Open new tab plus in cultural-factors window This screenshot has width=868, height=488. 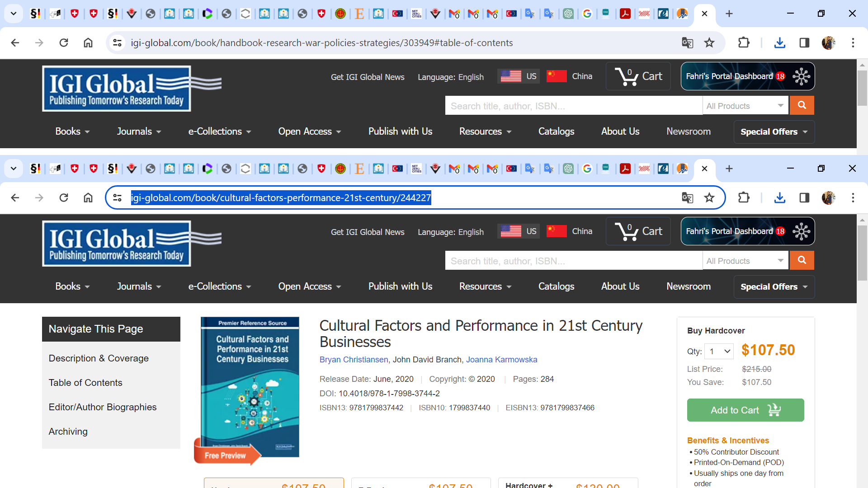click(x=729, y=169)
